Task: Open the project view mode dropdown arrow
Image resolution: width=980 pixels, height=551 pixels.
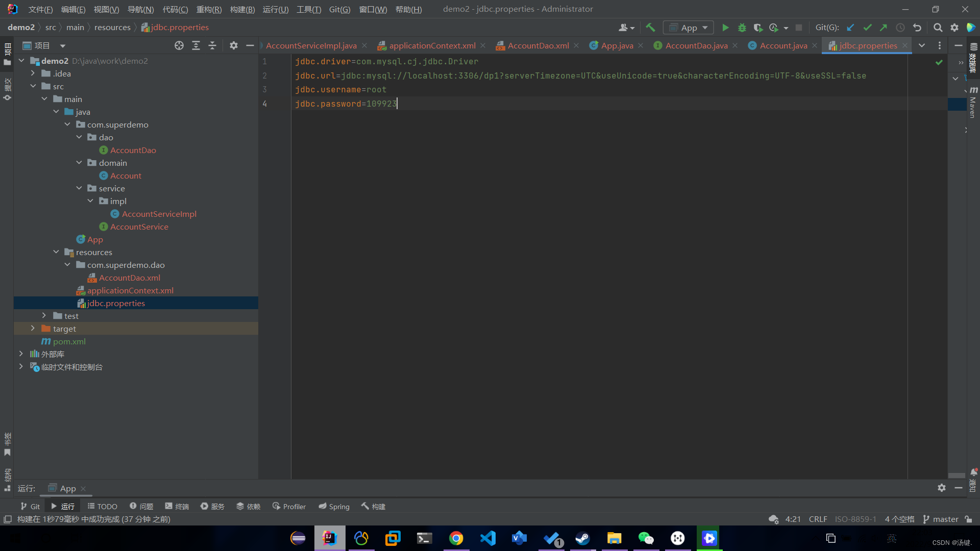Action: 62,46
